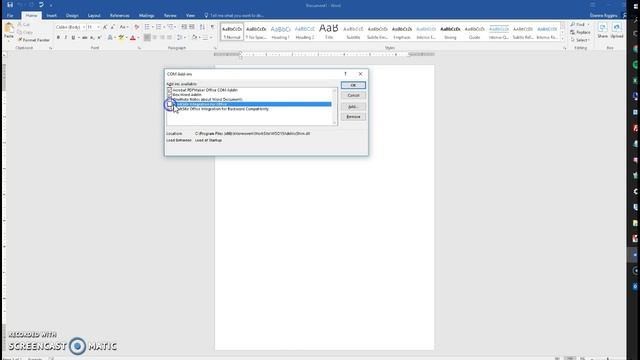Apply bold formatting
The height and width of the screenshot is (360, 640).
tap(58, 38)
